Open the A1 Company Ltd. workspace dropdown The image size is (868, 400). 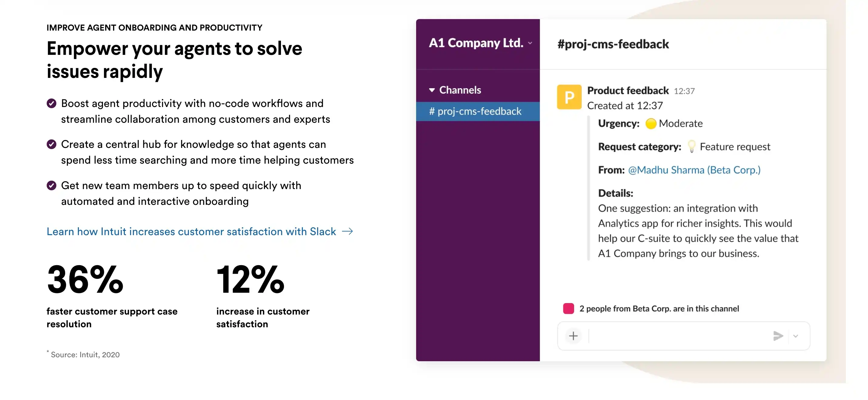pos(530,43)
